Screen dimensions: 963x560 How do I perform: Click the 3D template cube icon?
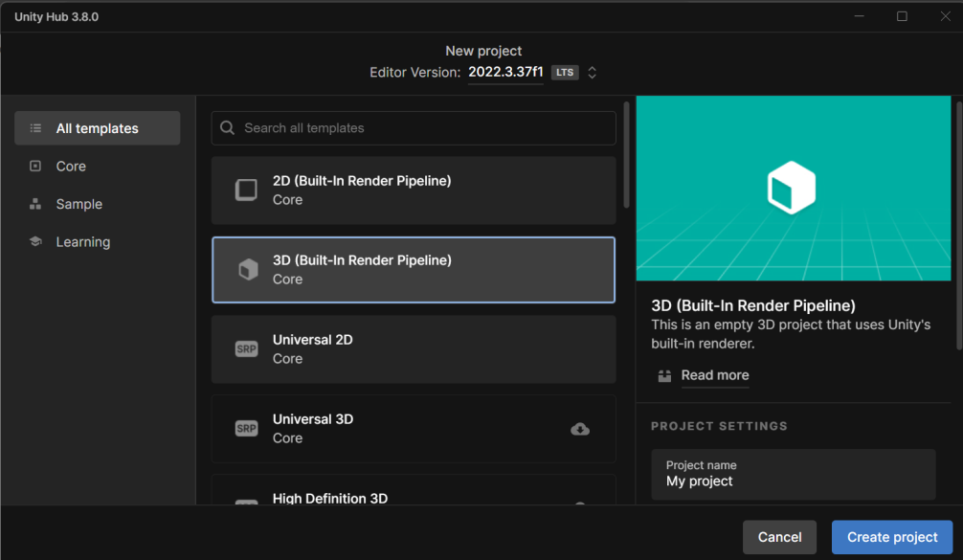248,270
